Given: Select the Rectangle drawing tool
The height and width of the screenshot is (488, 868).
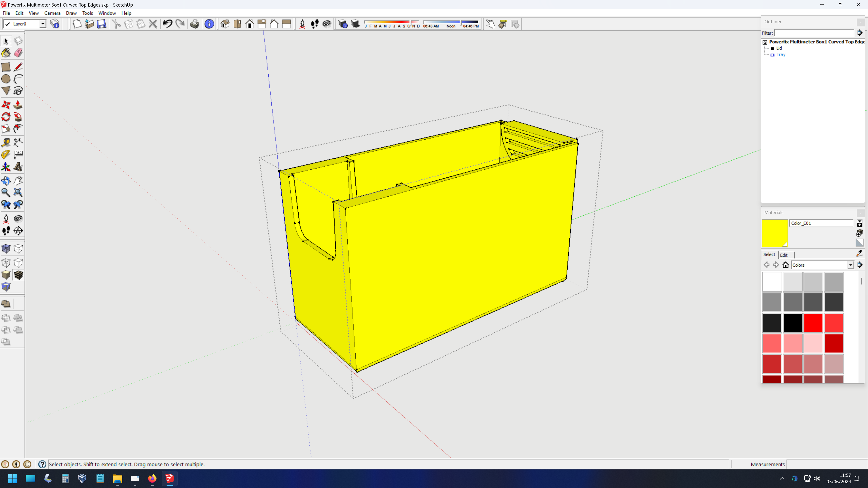Looking at the screenshot, I should click(6, 67).
